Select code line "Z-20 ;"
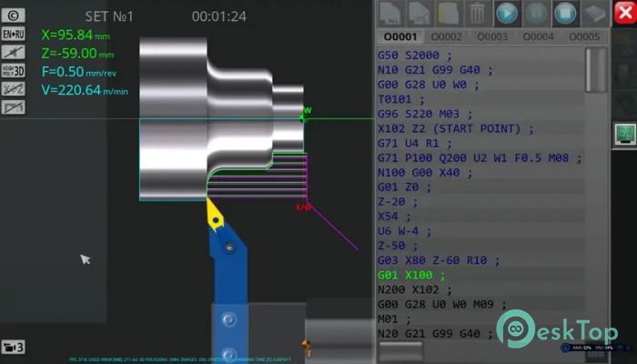 [x=398, y=202]
